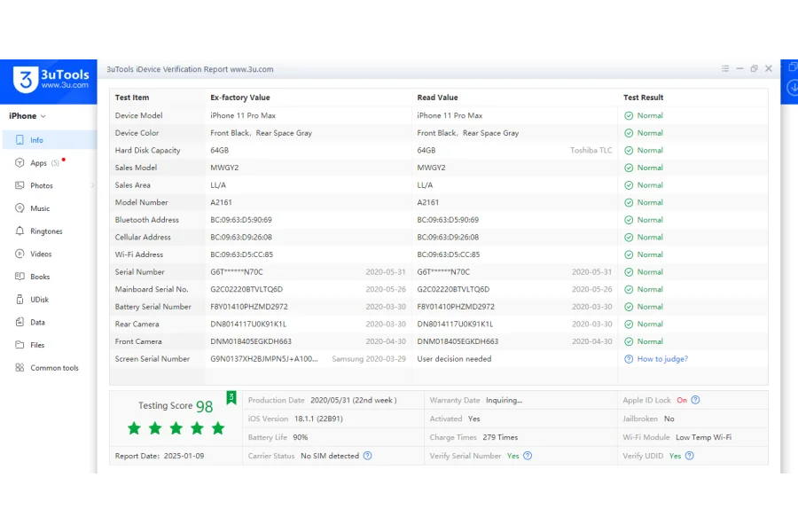
Task: Open the Info section in sidebar
Action: pyautogui.click(x=50, y=139)
